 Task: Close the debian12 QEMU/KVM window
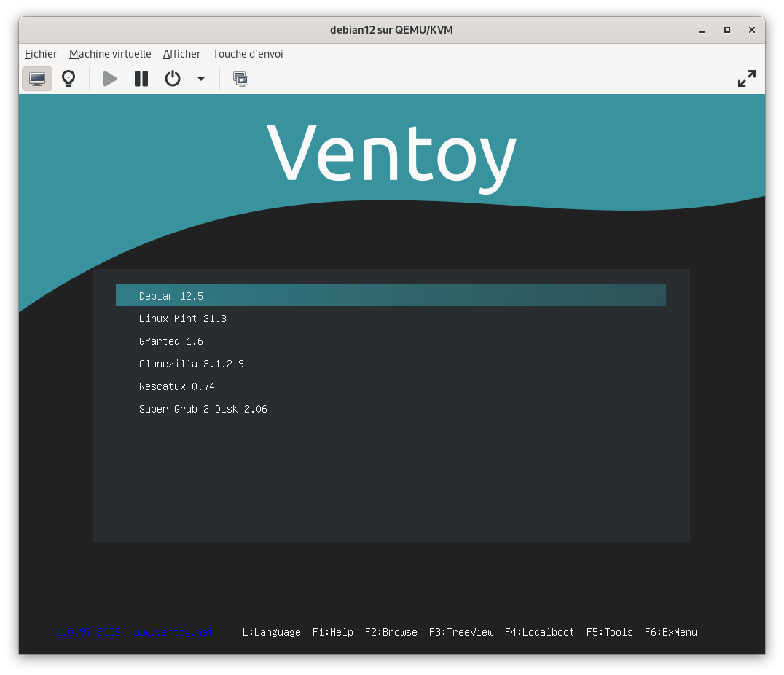(751, 30)
